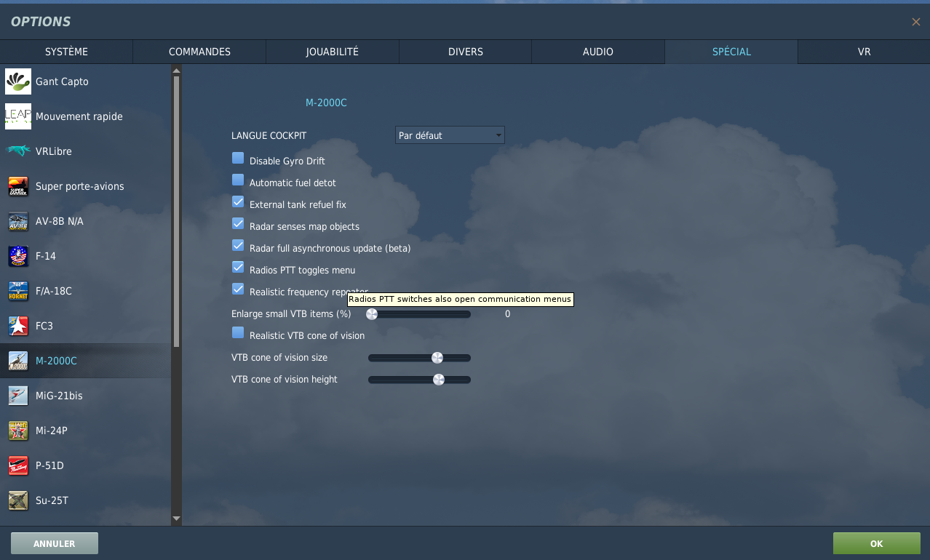
Task: Select the DIVERS tab
Action: [x=466, y=52]
